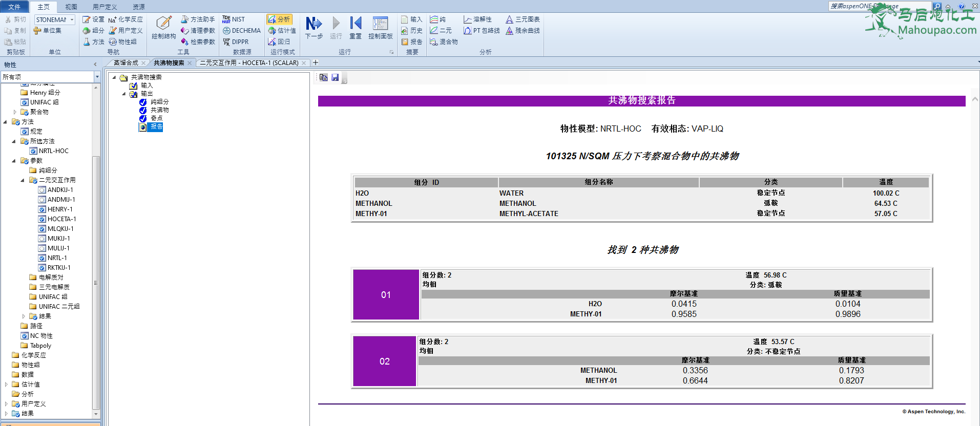
Task: Open 单位集 unit sets
Action: point(48,31)
